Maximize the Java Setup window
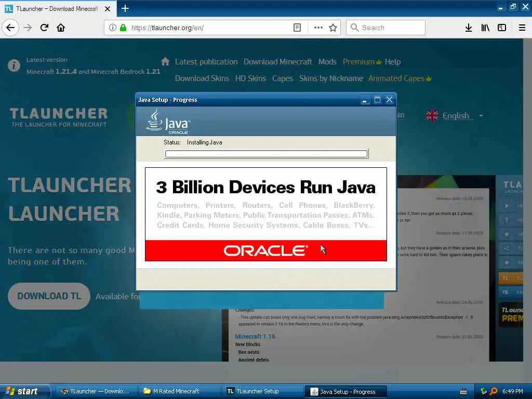The image size is (532, 399). click(x=377, y=100)
